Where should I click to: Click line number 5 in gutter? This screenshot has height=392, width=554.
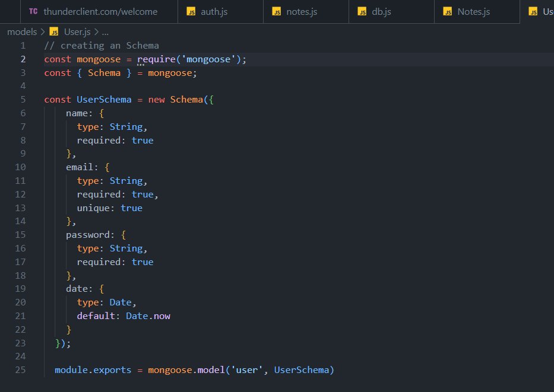(23, 100)
